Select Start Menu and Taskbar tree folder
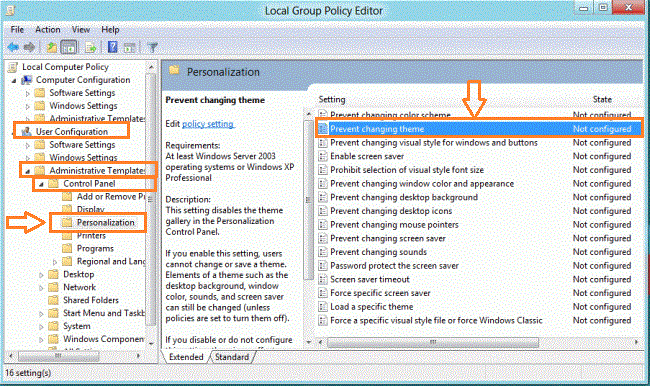Viewport: 650px width, 386px height. 104,313
